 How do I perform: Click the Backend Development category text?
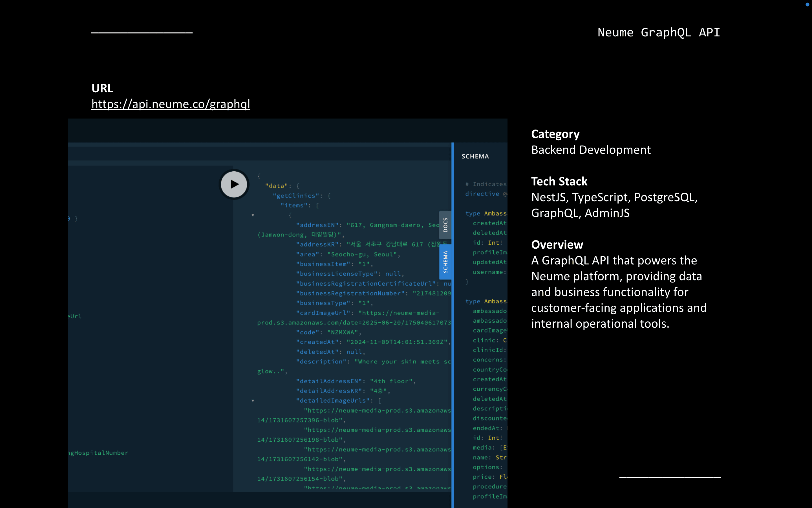[x=591, y=150]
